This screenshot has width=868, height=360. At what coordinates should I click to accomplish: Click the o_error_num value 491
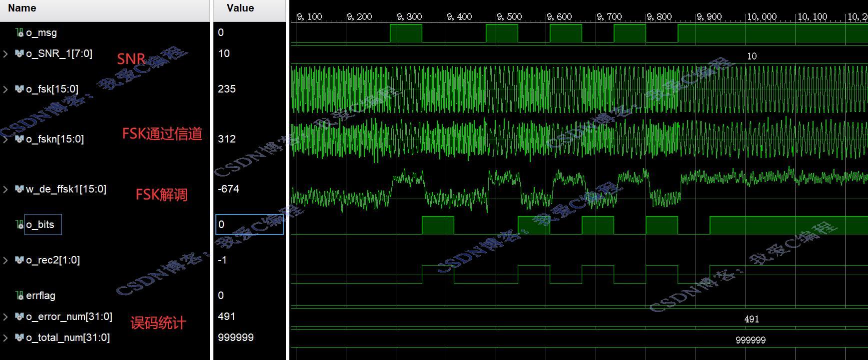click(226, 316)
